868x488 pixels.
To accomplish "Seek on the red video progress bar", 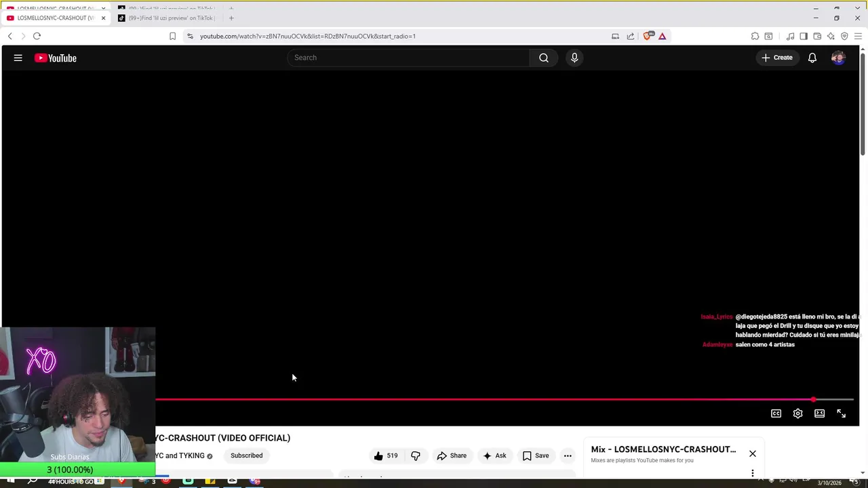I will 505,399.
